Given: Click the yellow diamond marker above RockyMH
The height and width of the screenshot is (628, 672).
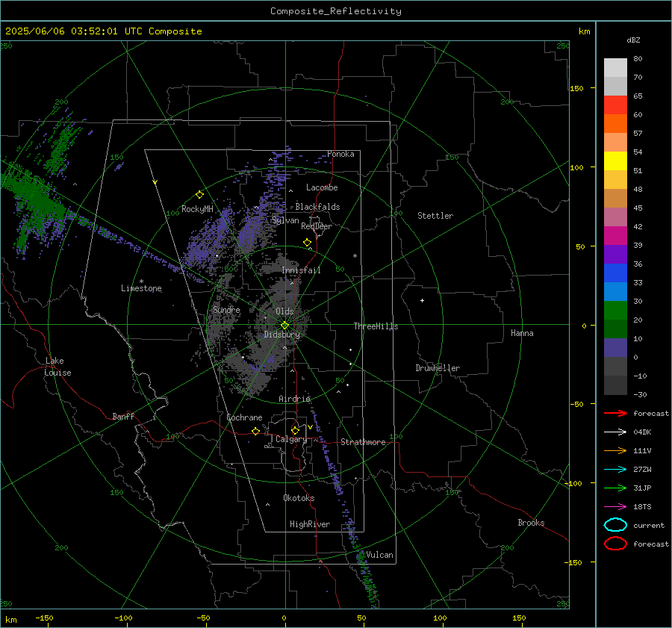Looking at the screenshot, I should [x=199, y=195].
